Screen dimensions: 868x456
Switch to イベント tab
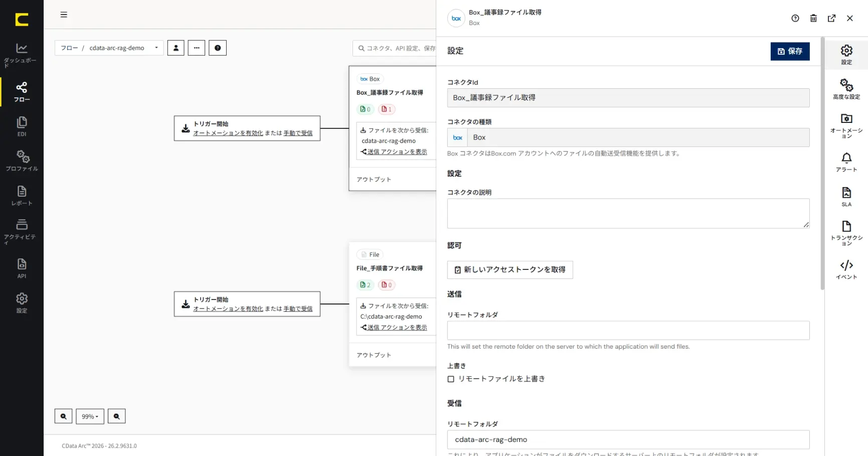point(846,269)
